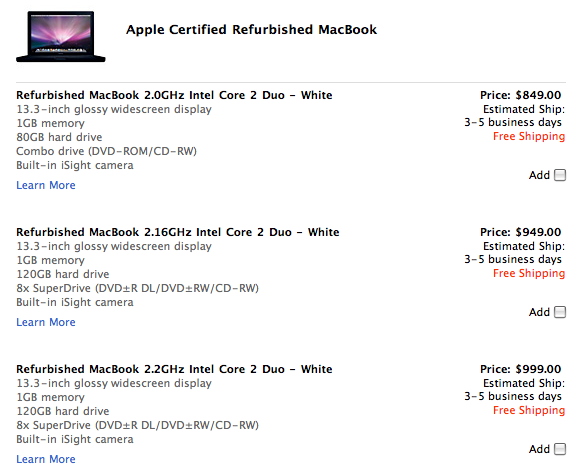Click the Price: $949.00 text
Screen dimensions: 579x474
point(521,232)
